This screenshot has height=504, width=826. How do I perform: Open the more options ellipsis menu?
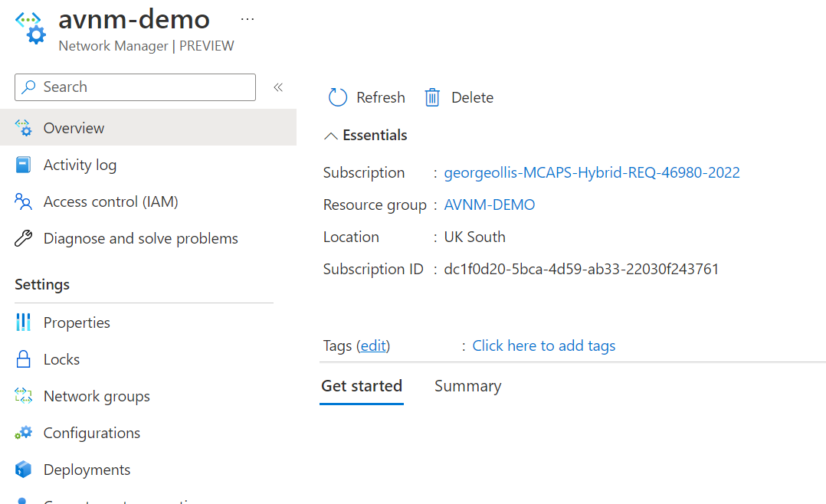(247, 18)
